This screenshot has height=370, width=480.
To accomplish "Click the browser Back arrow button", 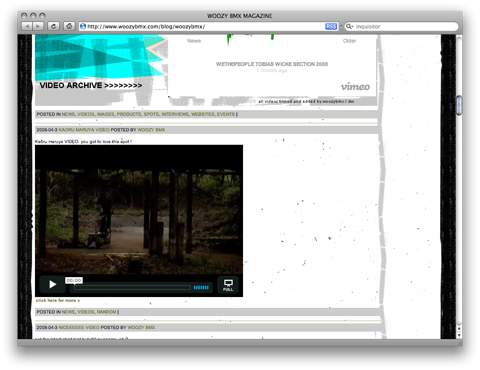I will (x=27, y=26).
